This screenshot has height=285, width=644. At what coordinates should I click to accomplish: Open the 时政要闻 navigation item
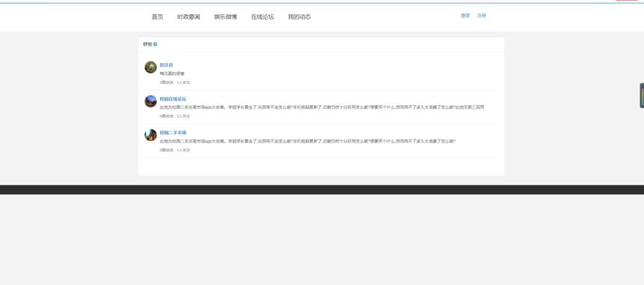pos(189,16)
